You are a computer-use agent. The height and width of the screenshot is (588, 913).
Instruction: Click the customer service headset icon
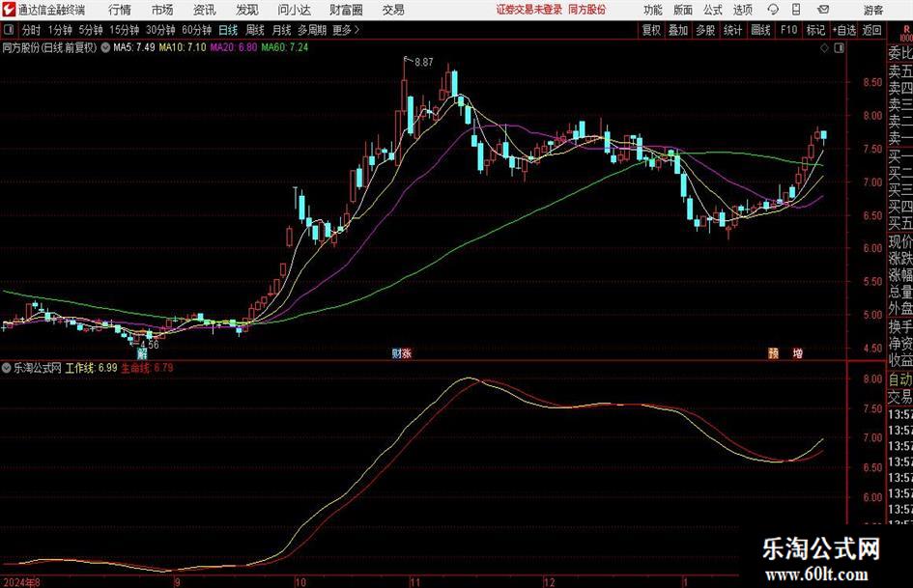(773, 10)
